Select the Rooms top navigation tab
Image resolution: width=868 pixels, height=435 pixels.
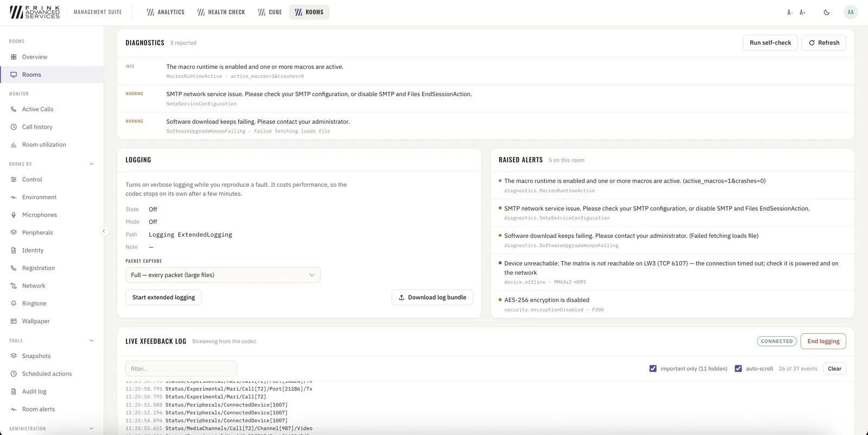pyautogui.click(x=309, y=12)
